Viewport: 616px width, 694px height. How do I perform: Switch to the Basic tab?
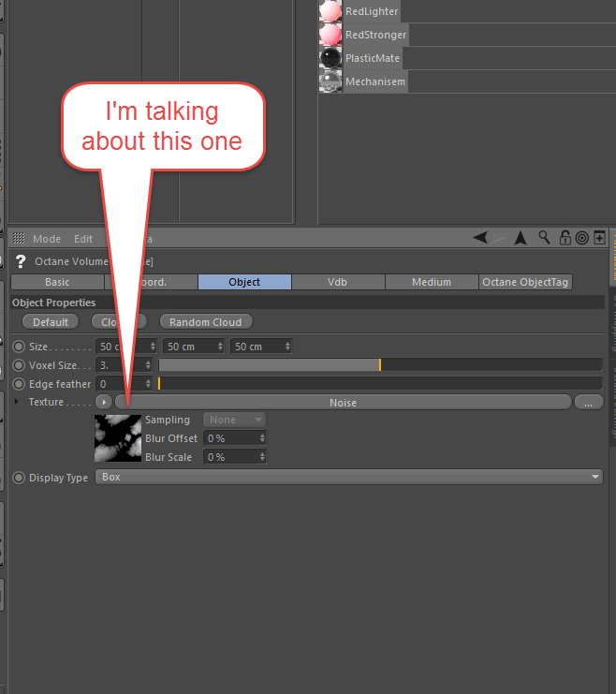(57, 282)
